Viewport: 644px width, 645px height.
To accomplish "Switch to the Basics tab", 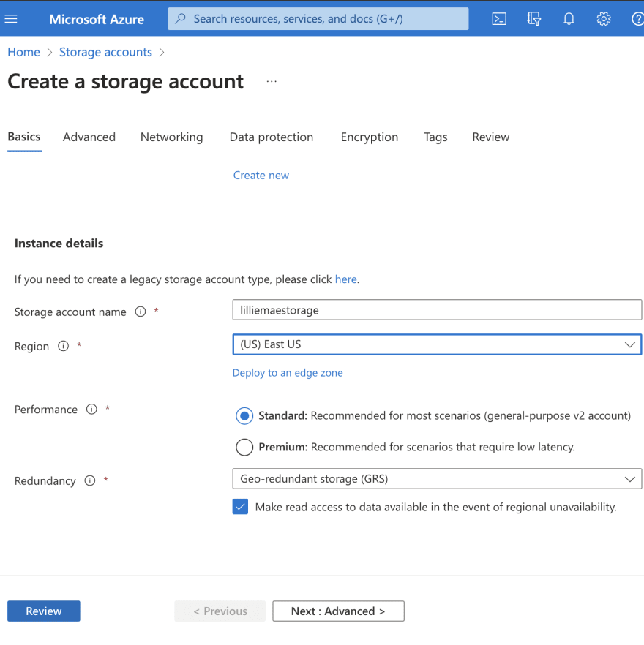I will [x=24, y=137].
